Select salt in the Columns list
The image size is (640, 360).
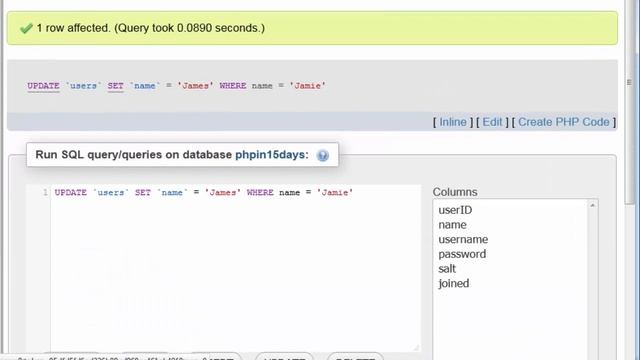click(x=447, y=269)
